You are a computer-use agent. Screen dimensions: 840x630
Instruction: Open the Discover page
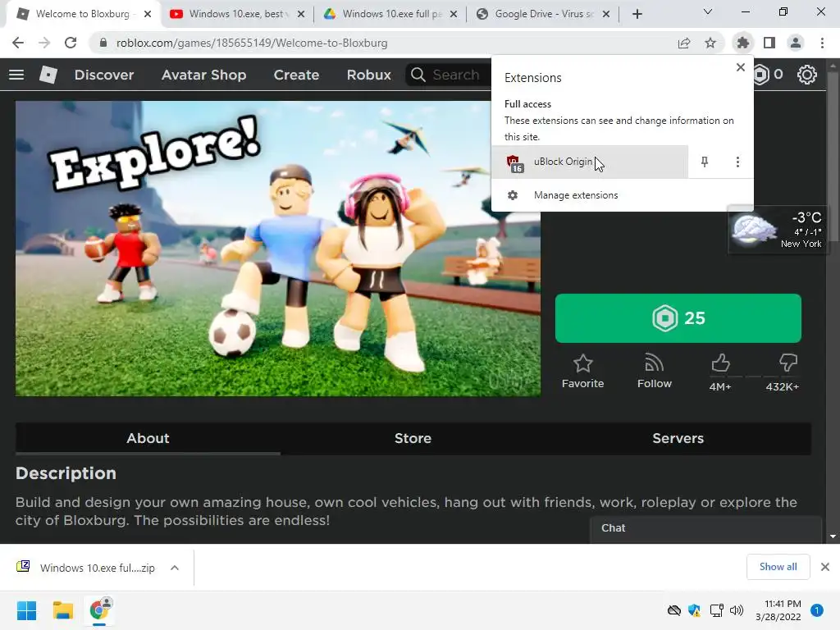point(104,75)
